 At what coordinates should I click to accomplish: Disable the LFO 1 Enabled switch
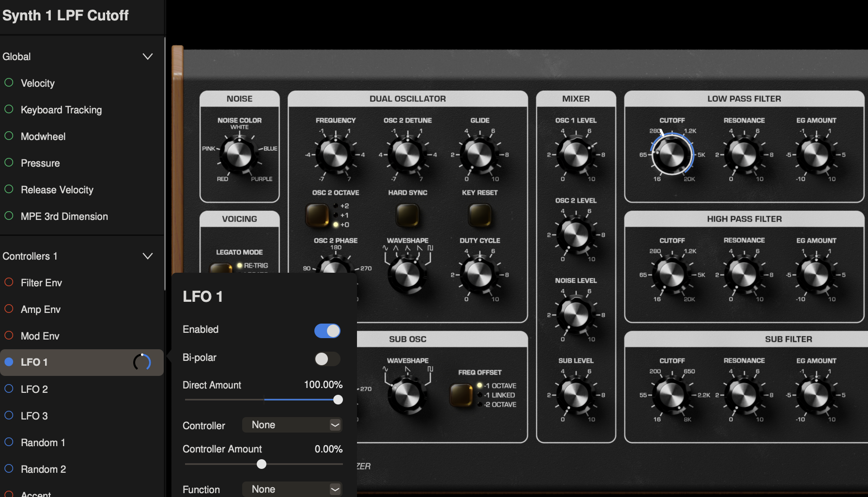point(327,331)
